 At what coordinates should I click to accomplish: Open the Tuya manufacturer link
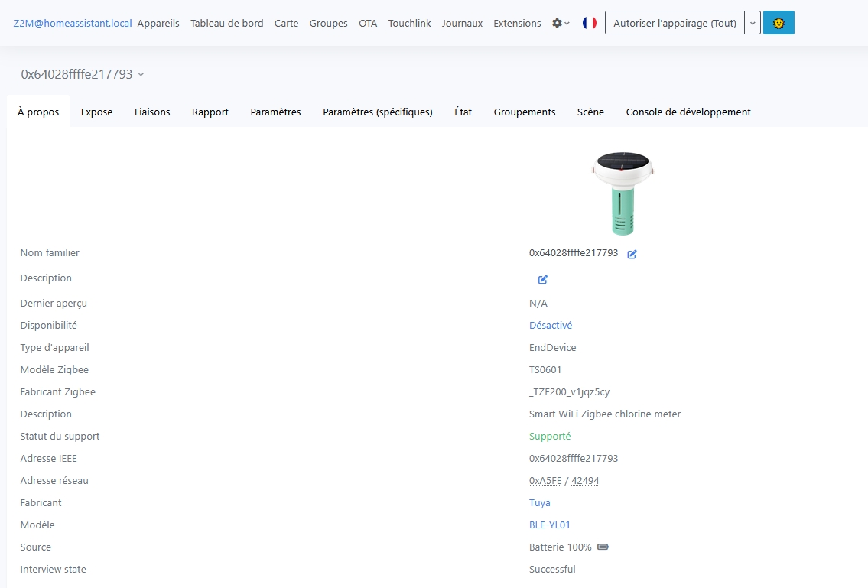point(539,502)
